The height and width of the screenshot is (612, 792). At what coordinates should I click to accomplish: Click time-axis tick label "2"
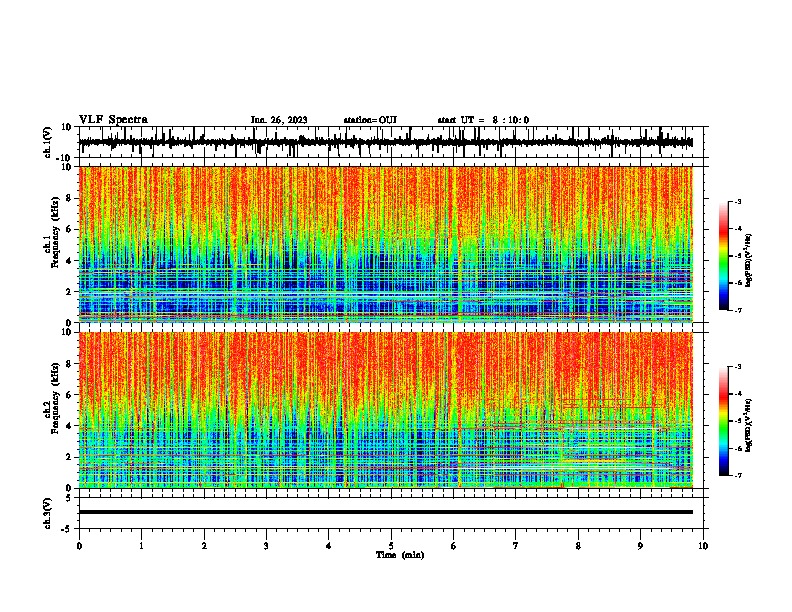point(204,546)
